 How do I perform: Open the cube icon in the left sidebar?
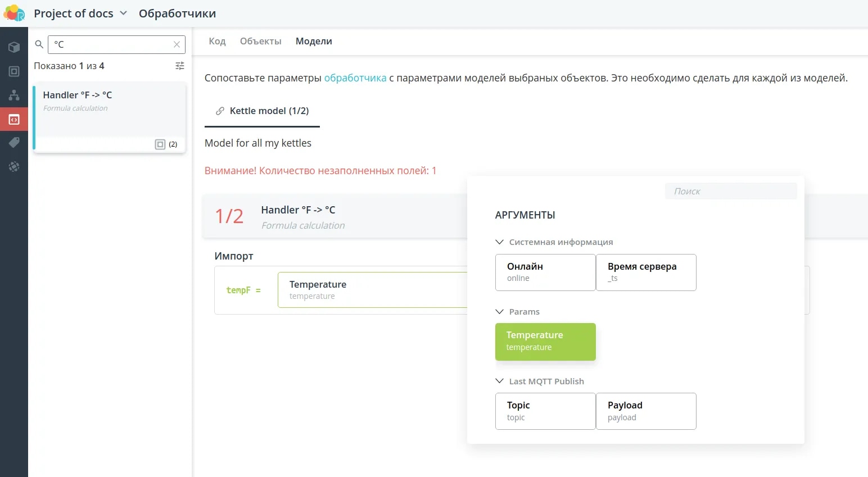14,47
